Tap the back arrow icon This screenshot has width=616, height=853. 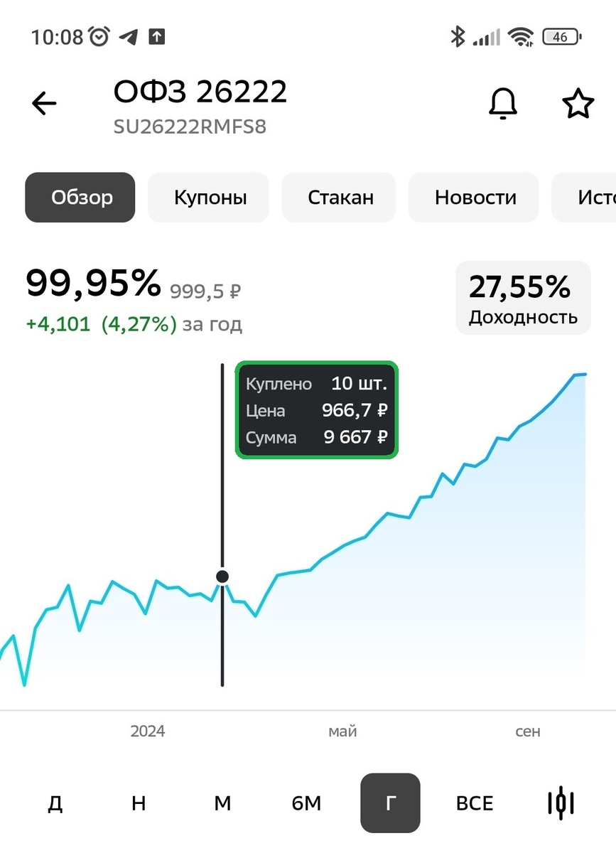(x=44, y=104)
